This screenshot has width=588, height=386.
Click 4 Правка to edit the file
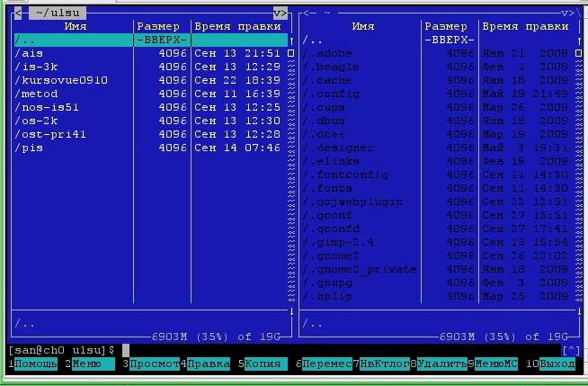point(209,364)
